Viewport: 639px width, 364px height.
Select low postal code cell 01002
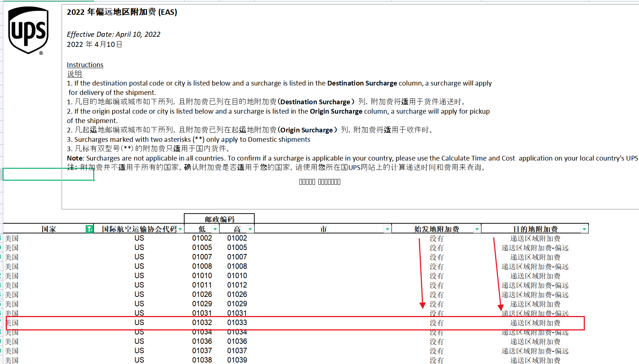pos(202,238)
